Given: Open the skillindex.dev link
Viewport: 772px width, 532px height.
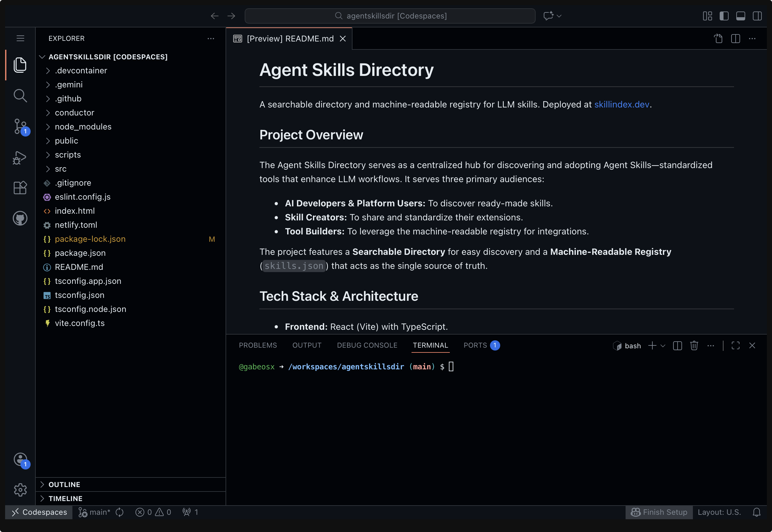Looking at the screenshot, I should pyautogui.click(x=622, y=104).
